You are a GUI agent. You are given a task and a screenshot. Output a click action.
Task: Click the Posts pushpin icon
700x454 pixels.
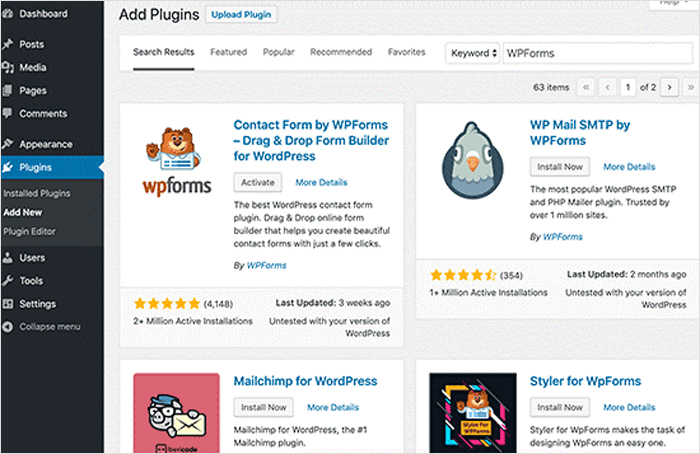(7, 44)
